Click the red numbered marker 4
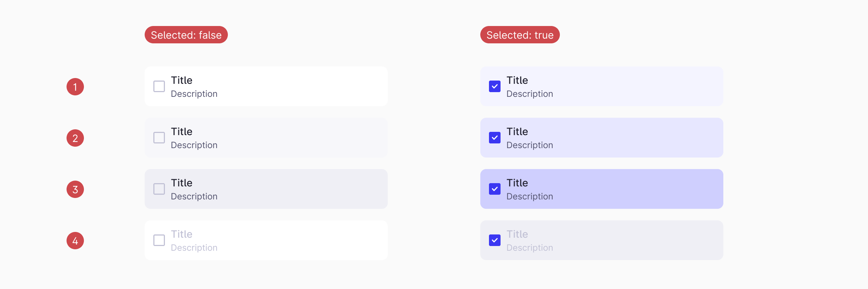The image size is (868, 289). point(75,240)
